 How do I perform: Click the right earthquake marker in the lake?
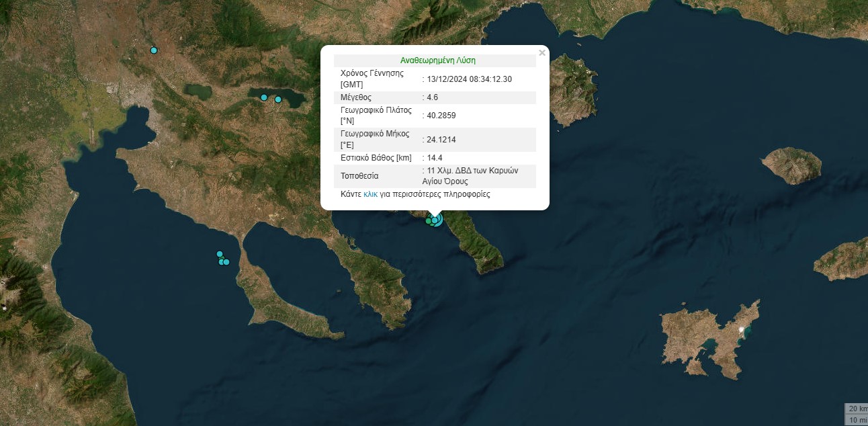(x=278, y=99)
